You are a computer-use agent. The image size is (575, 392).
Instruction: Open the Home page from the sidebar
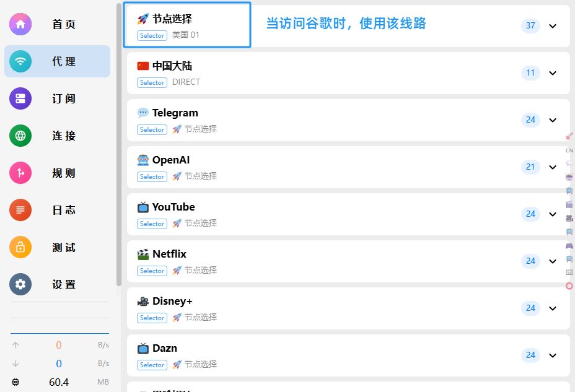20,24
